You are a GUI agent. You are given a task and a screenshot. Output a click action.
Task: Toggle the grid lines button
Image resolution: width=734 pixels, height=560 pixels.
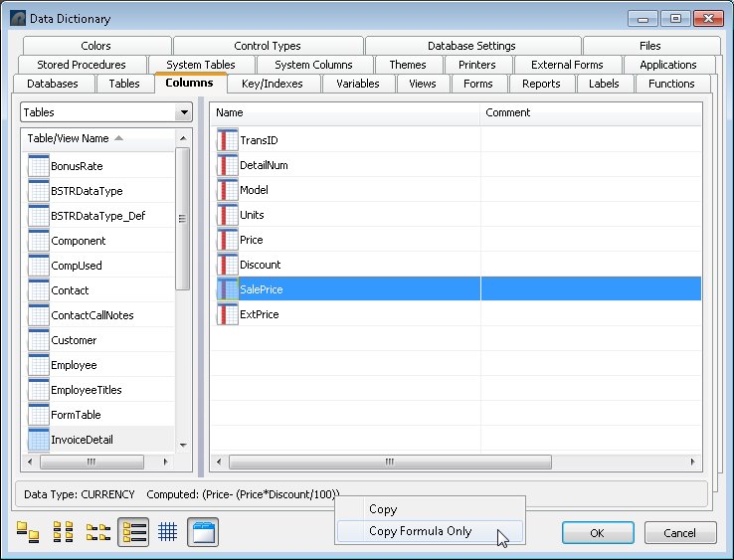[x=168, y=533]
